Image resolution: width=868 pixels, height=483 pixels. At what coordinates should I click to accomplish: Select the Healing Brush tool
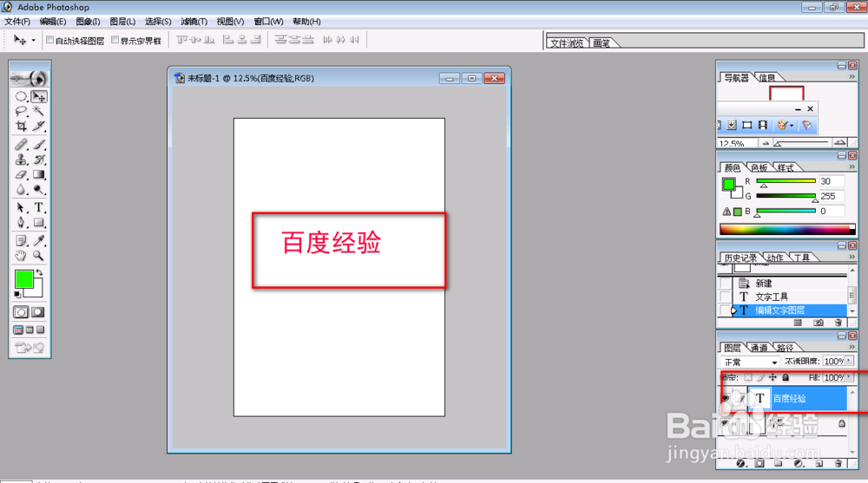pyautogui.click(x=21, y=145)
